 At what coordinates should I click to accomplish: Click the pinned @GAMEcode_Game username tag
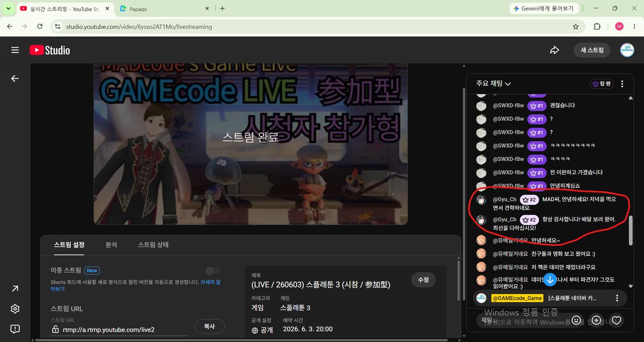(x=517, y=298)
